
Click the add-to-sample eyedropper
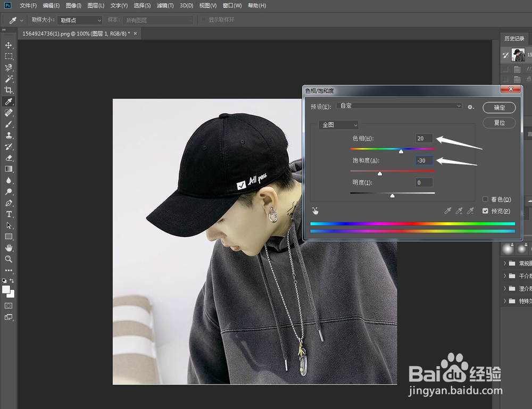pos(459,211)
